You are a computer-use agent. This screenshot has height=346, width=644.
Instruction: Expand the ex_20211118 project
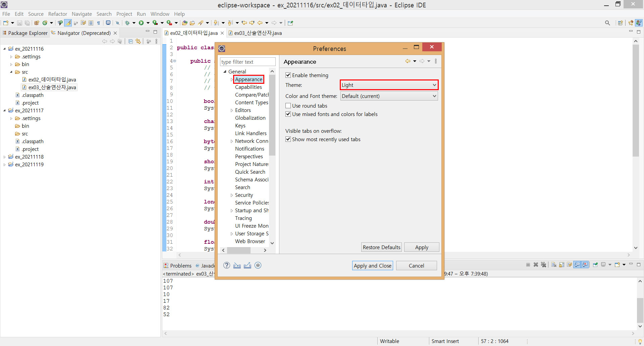click(x=4, y=157)
